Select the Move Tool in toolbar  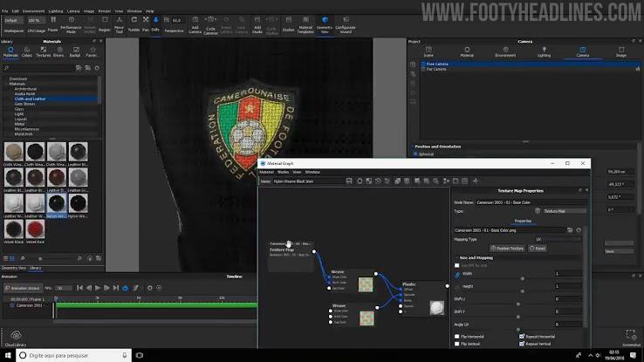pyautogui.click(x=119, y=24)
